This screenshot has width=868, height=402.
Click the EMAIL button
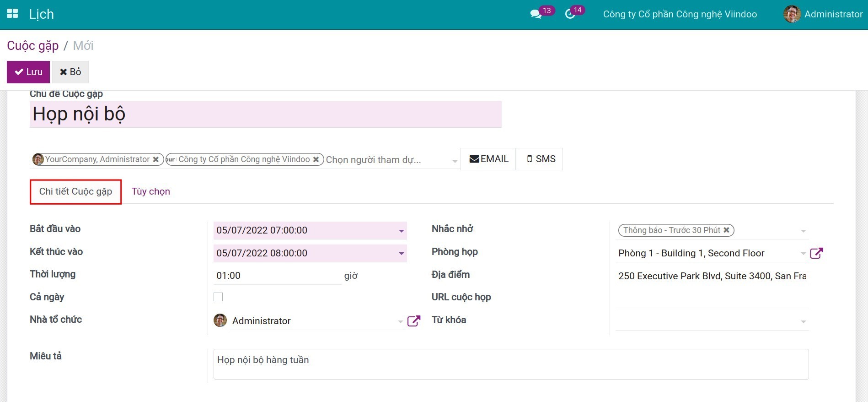[488, 159]
